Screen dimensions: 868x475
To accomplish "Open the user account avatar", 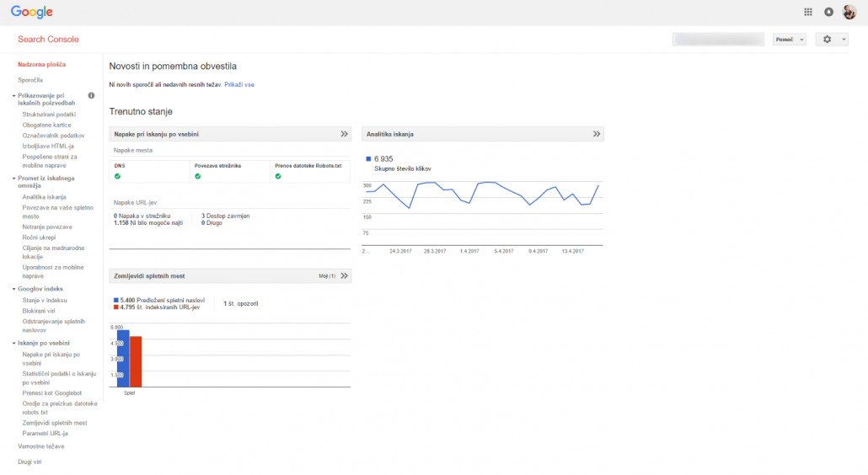I will click(849, 12).
